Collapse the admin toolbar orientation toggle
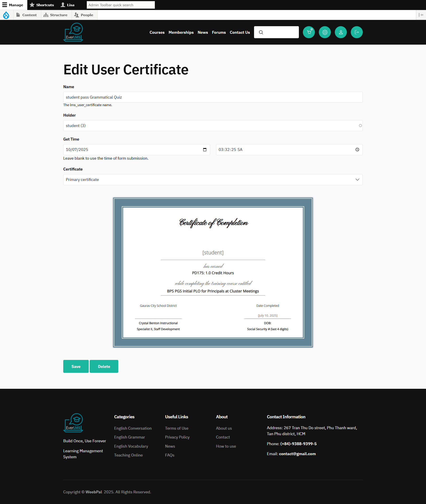 pyautogui.click(x=421, y=15)
